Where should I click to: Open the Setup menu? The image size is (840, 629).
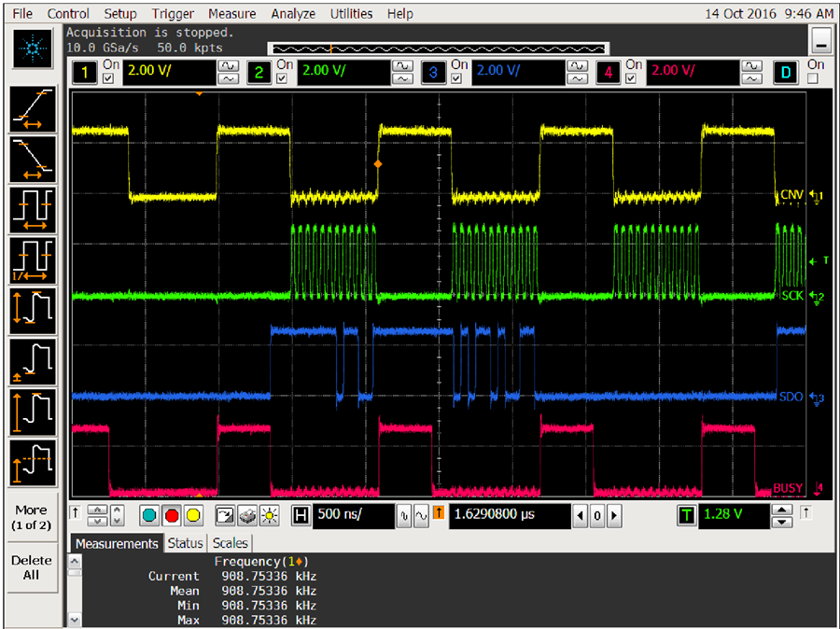(x=120, y=13)
